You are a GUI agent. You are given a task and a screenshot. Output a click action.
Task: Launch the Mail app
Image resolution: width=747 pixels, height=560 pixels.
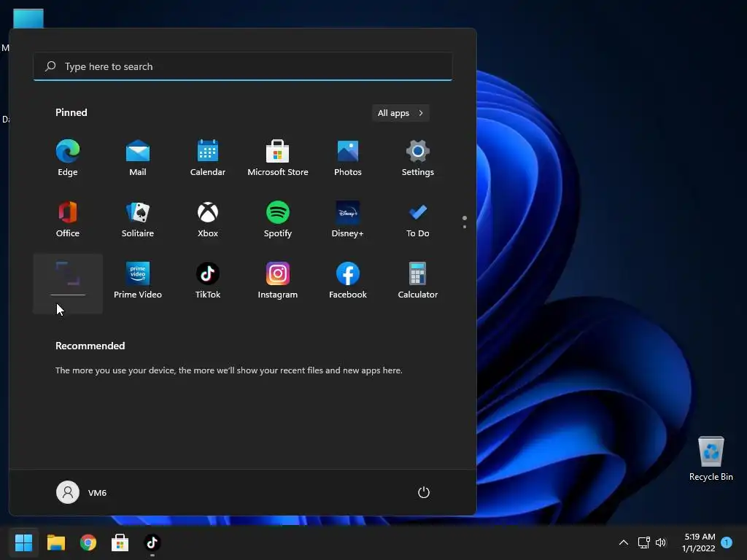tap(138, 157)
